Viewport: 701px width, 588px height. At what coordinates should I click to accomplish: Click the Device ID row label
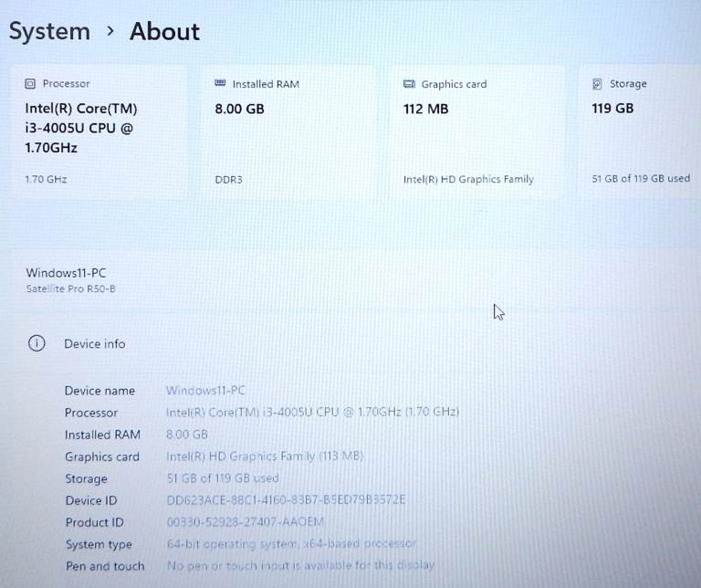tap(91, 501)
